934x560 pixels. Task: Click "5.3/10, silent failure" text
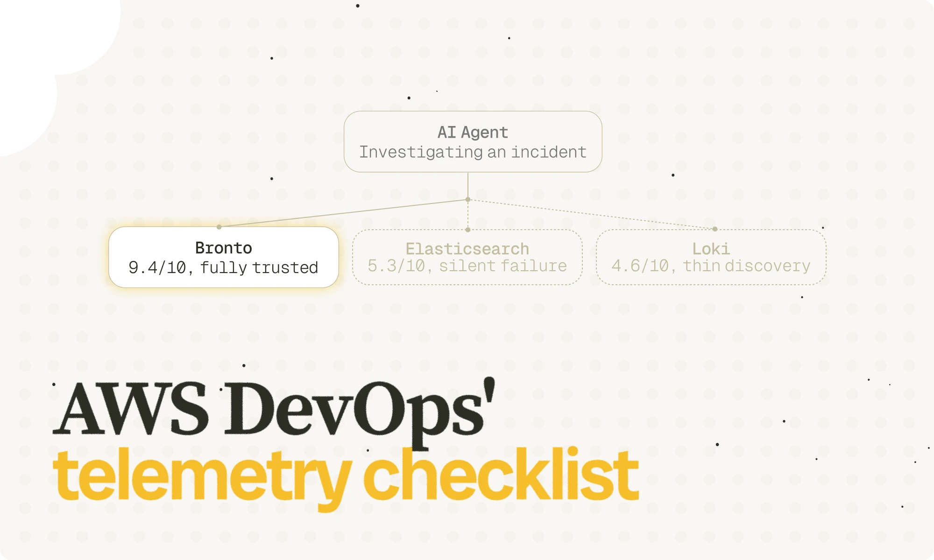(467, 266)
